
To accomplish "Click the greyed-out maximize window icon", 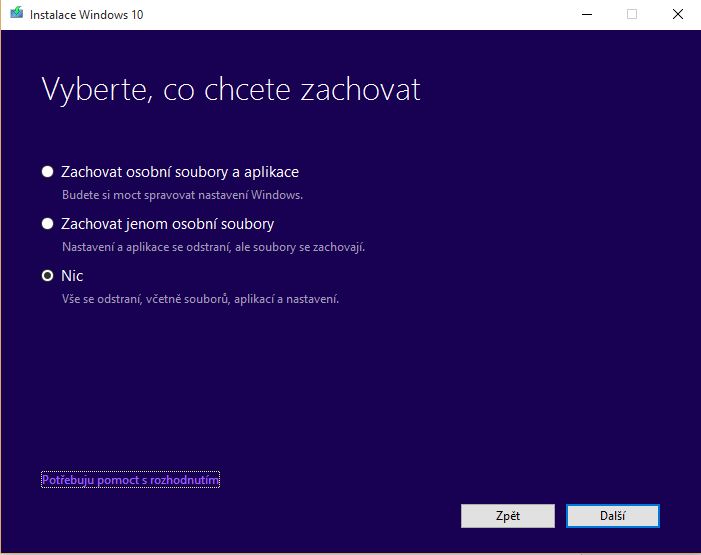I will tap(632, 14).
